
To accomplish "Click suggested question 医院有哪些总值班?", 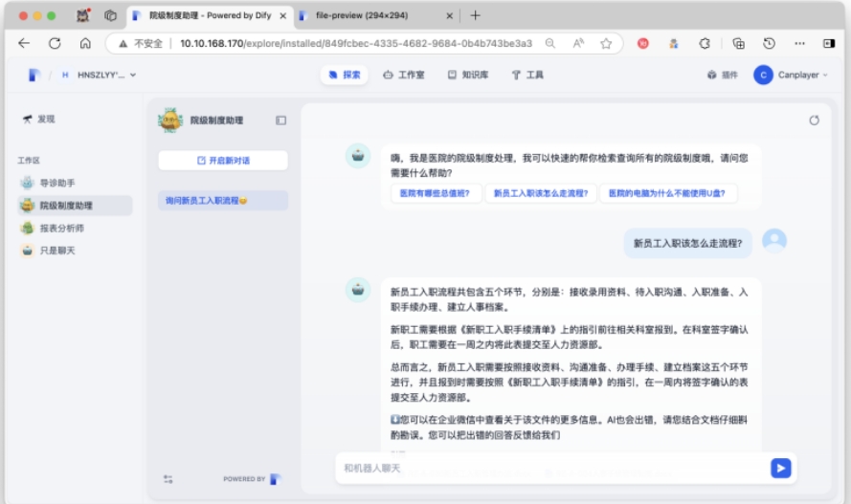I will pyautogui.click(x=436, y=193).
